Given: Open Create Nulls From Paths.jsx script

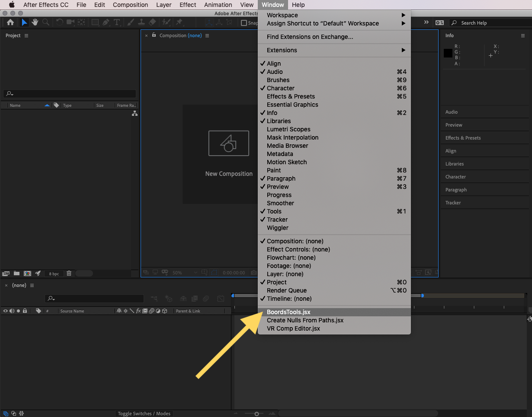Looking at the screenshot, I should 334,320.
